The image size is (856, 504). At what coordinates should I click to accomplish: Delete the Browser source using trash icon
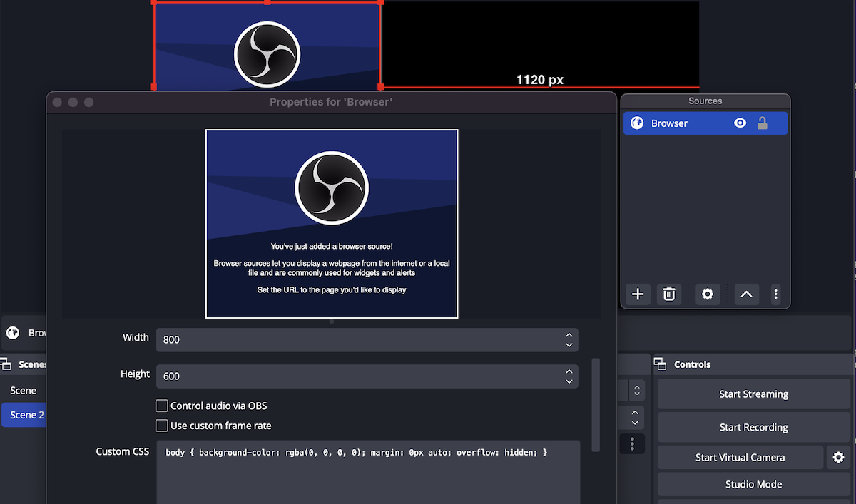669,294
